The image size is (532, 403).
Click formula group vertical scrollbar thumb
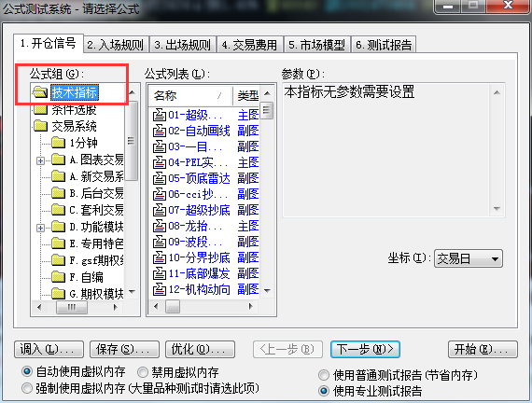click(x=132, y=141)
